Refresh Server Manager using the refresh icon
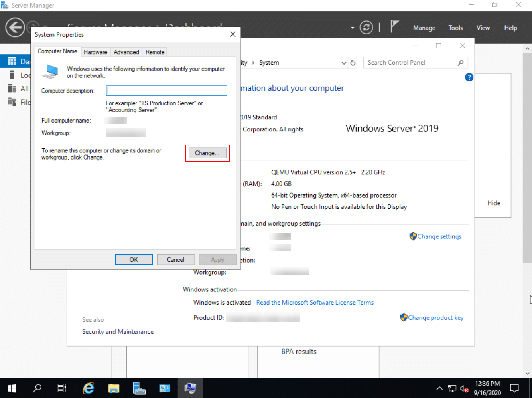Screen dimensions: 532x398 (x=366, y=27)
